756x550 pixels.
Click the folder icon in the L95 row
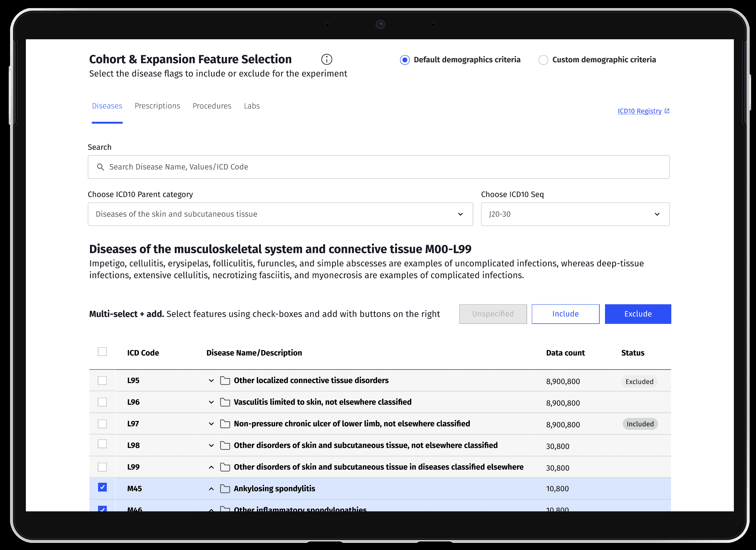tap(225, 381)
